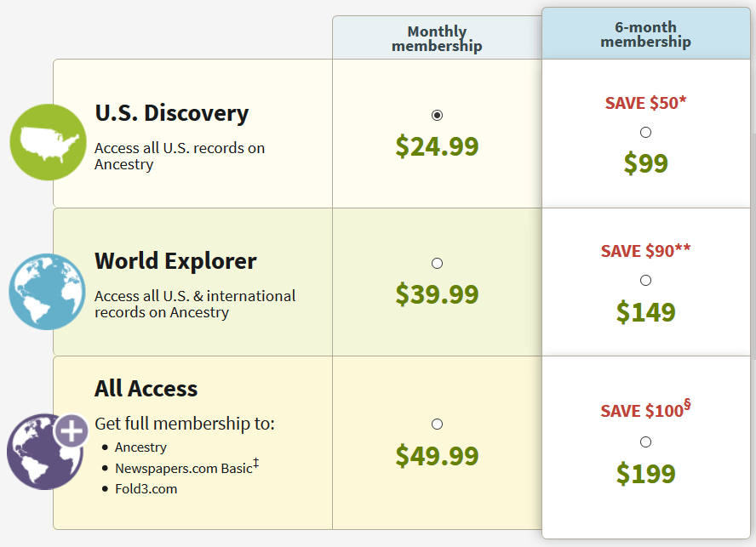Click the U.S. Discovery plan title
Viewport: 756px width, 547px height.
click(171, 113)
